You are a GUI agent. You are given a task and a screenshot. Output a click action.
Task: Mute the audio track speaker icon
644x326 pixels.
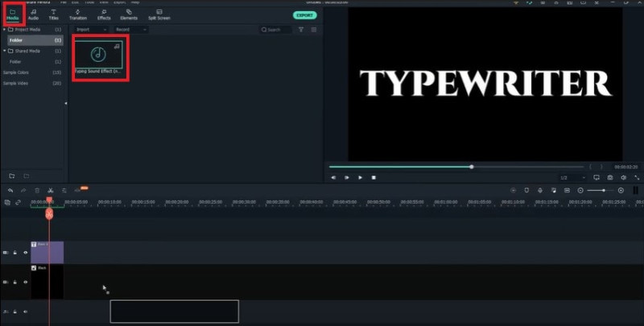tap(25, 312)
